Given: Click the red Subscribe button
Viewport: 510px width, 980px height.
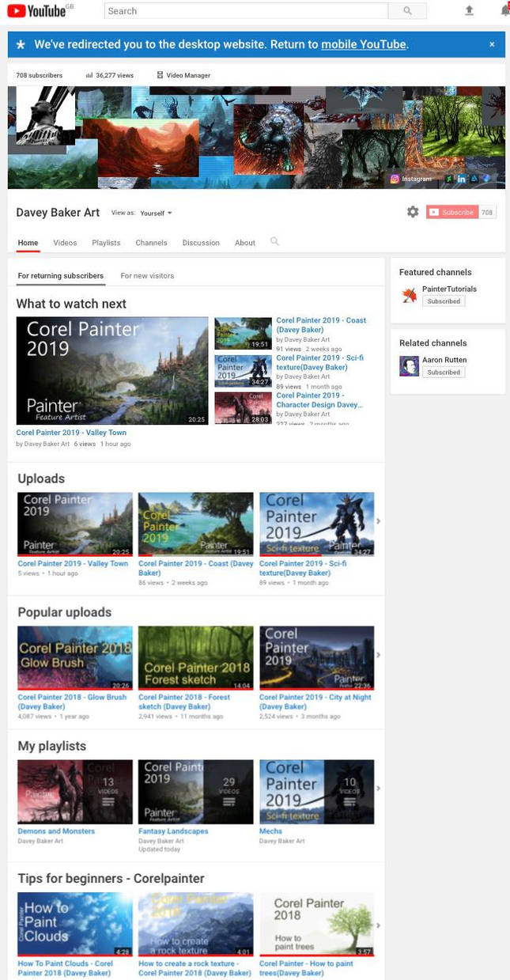Looking at the screenshot, I should coord(451,212).
